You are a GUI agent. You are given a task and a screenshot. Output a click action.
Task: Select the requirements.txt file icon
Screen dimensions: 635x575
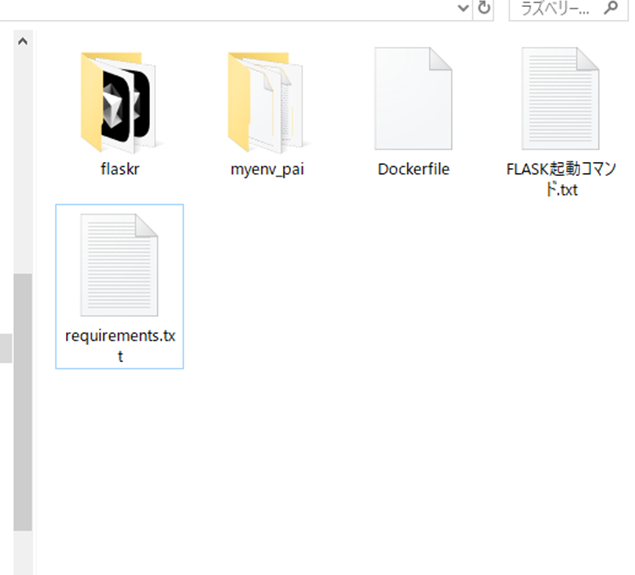pos(119,265)
